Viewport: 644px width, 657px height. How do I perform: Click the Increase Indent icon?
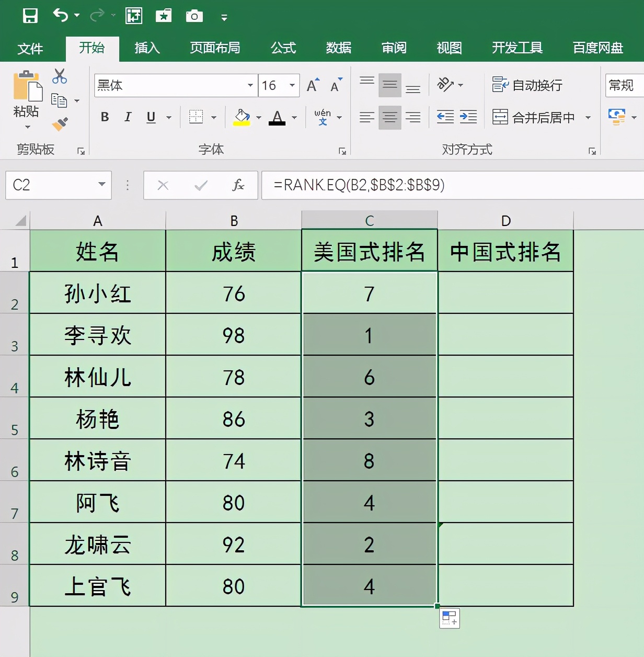468,117
